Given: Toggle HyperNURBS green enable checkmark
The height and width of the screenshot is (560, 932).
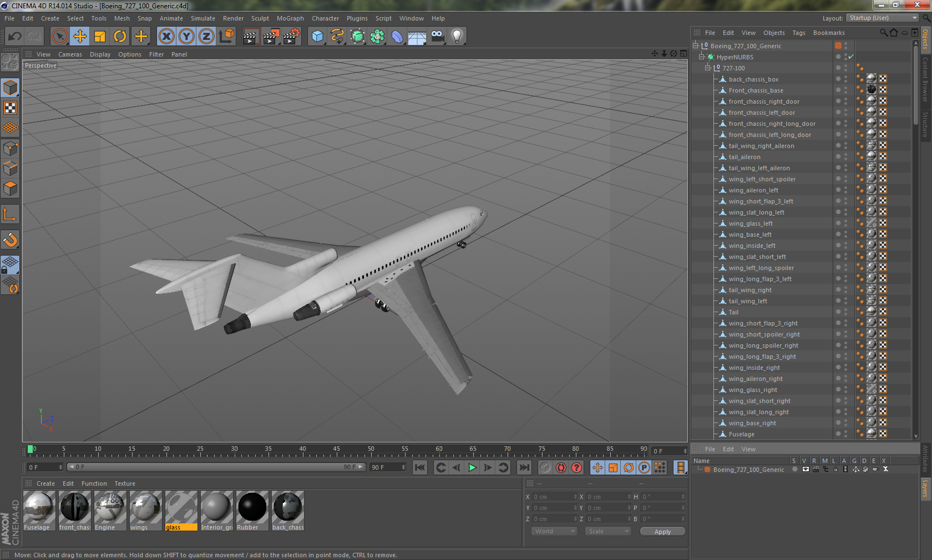Looking at the screenshot, I should coord(851,57).
